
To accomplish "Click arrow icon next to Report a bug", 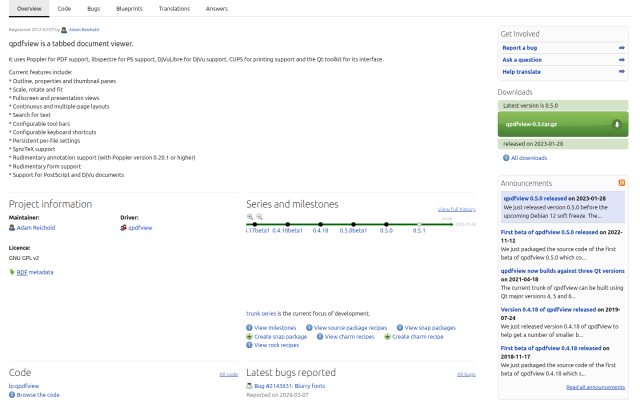I will tap(622, 48).
